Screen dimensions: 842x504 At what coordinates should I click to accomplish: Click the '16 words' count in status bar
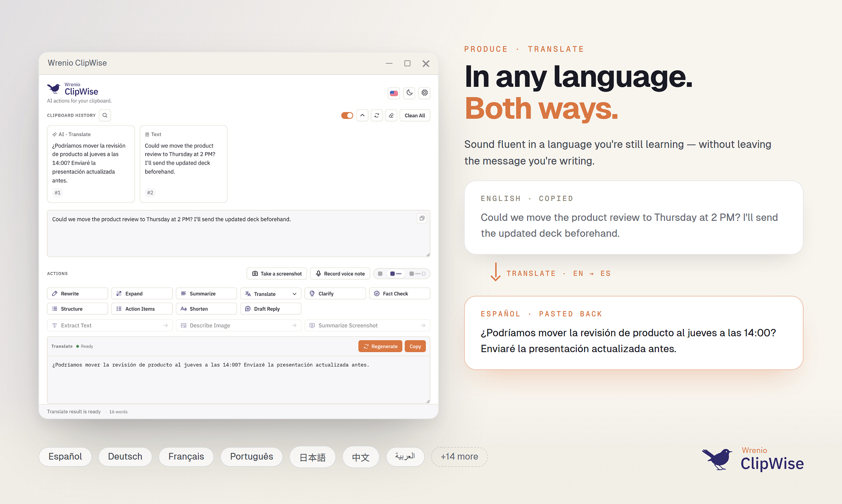click(x=118, y=412)
